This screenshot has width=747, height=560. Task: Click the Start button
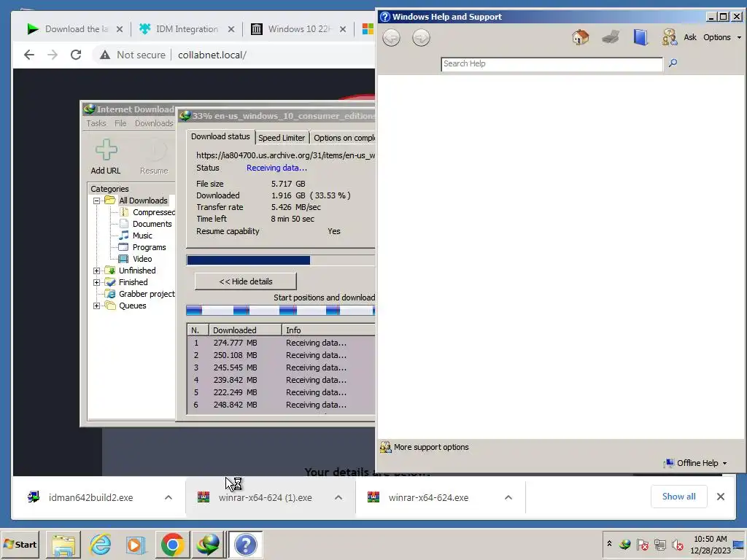[x=20, y=544]
